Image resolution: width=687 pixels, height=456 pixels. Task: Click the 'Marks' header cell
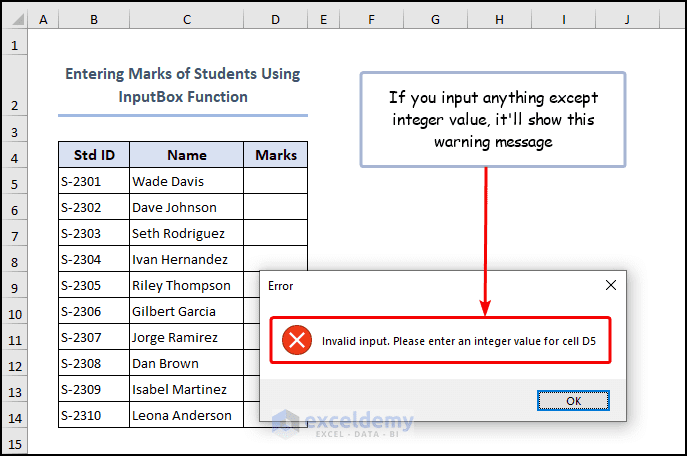point(276,155)
